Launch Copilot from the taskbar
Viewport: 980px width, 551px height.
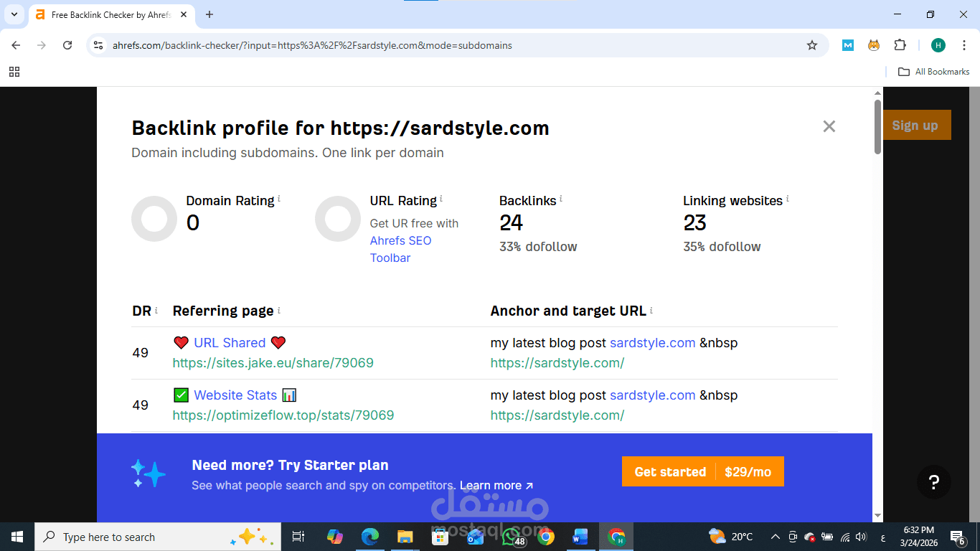coord(335,537)
